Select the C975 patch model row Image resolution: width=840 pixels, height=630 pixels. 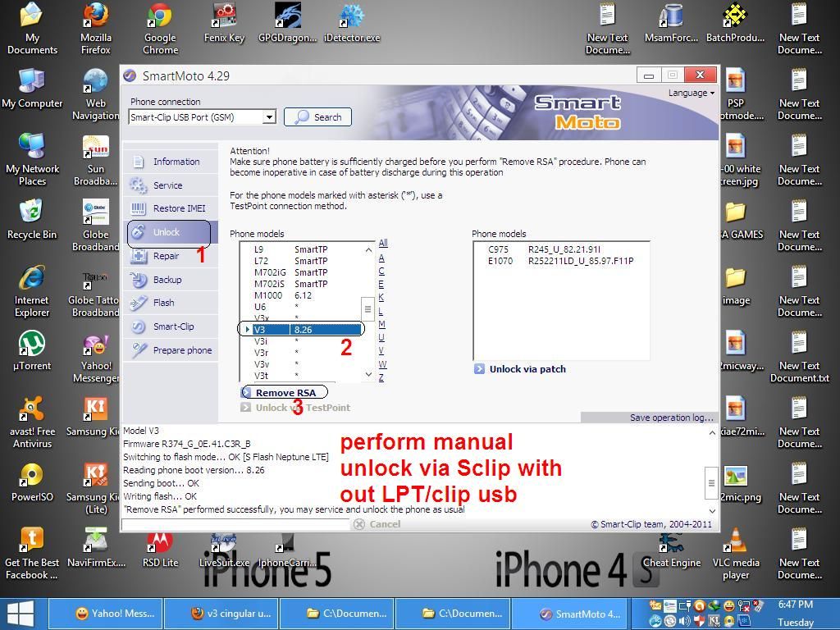point(561,249)
